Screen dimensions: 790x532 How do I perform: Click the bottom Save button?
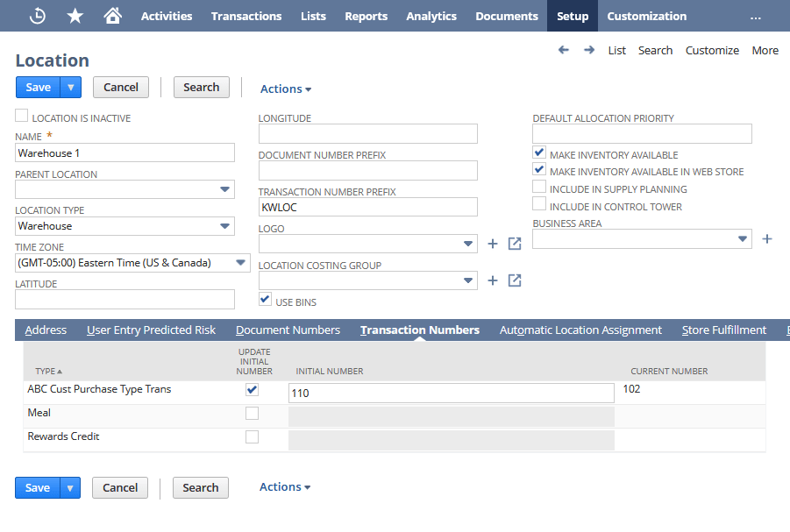[x=38, y=487]
